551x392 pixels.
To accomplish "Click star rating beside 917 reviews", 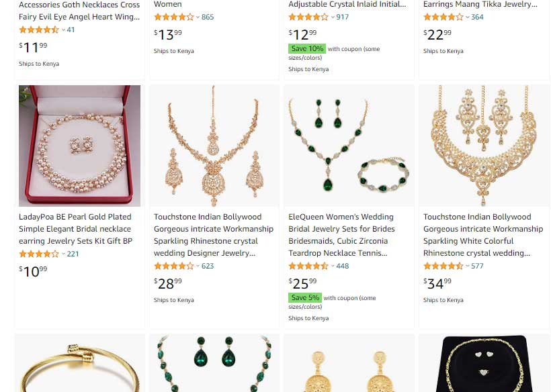I will pos(308,17).
